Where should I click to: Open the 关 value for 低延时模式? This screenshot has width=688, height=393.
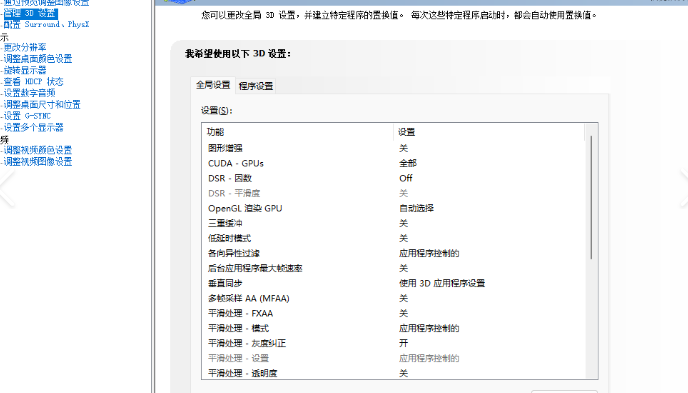pos(404,238)
